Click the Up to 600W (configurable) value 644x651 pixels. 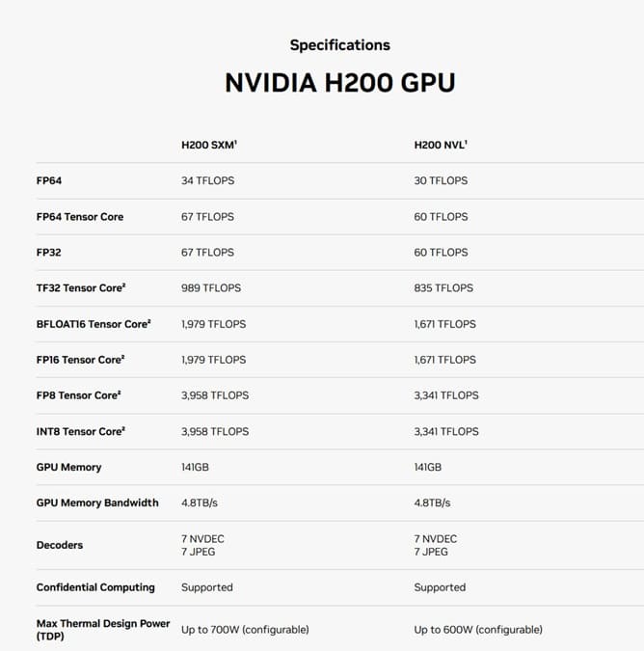(478, 630)
